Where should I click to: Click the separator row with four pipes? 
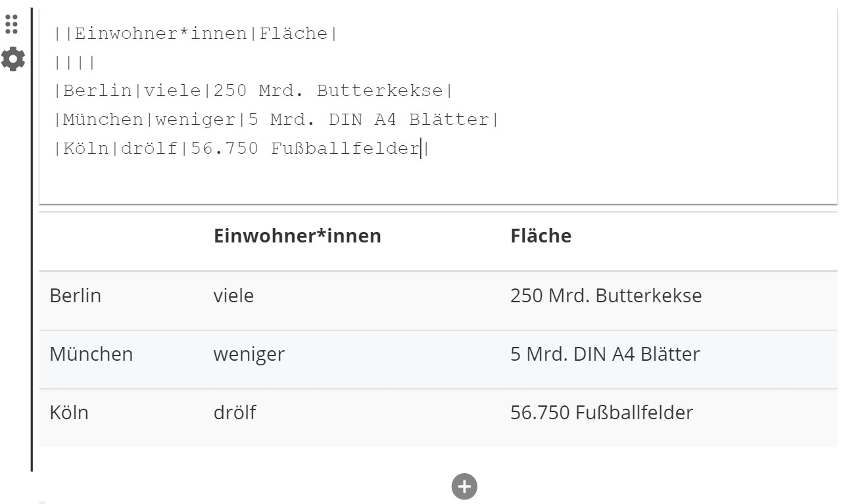point(75,63)
